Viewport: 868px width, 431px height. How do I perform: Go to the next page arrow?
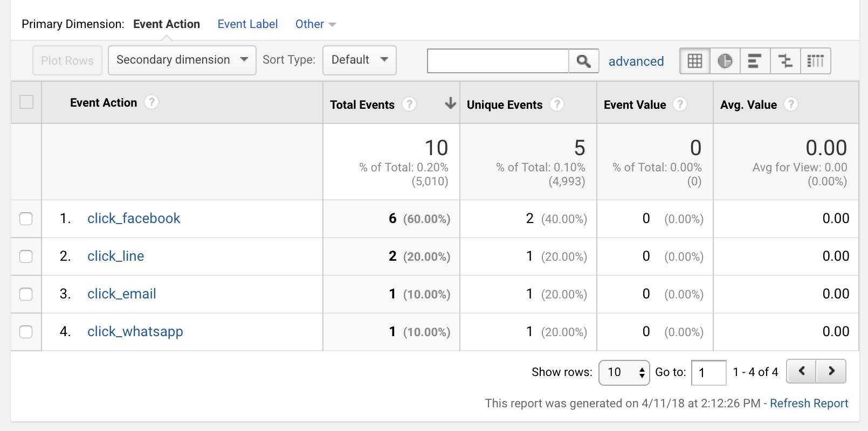831,371
